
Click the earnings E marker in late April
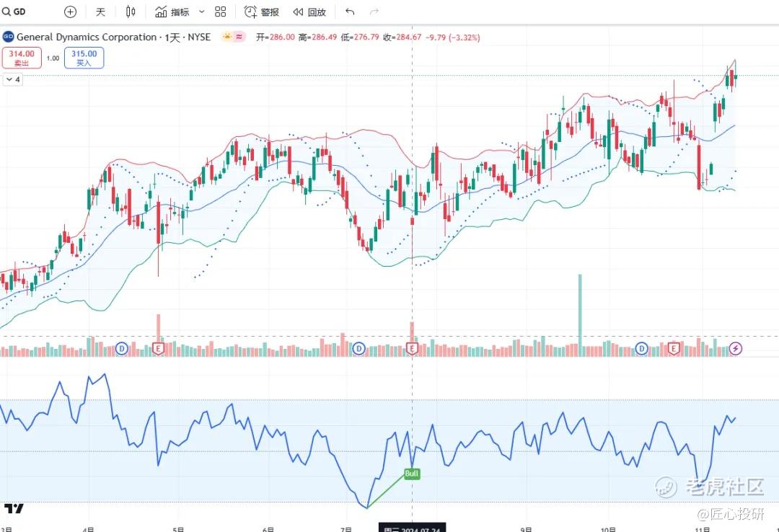(x=158, y=349)
